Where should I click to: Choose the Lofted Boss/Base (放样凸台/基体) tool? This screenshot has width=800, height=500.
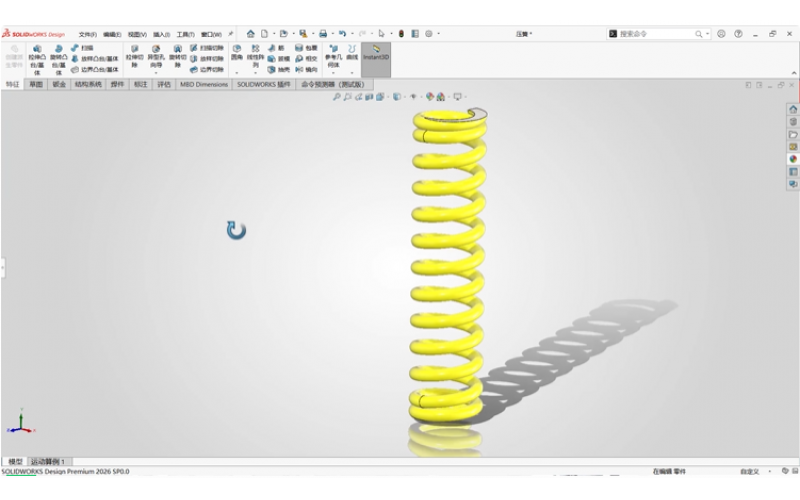pyautogui.click(x=95, y=59)
